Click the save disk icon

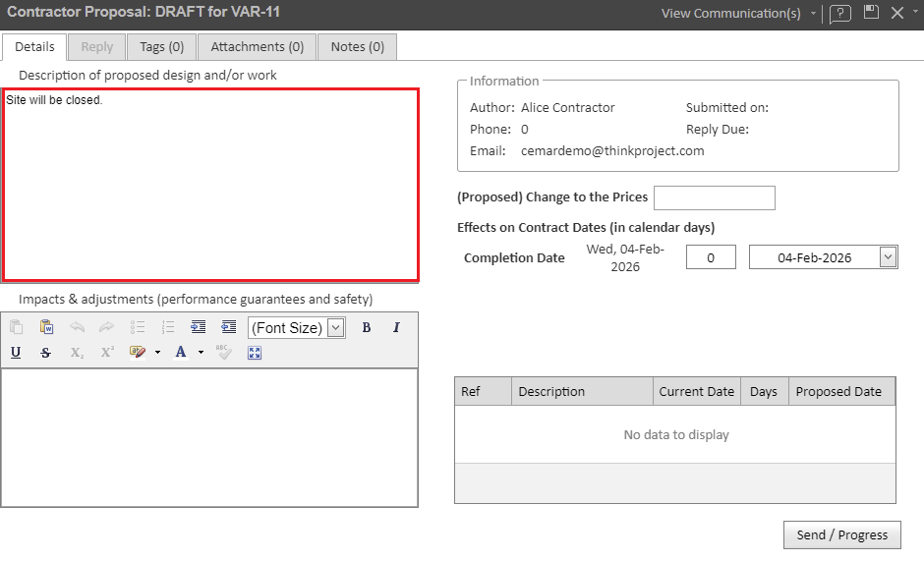click(870, 13)
